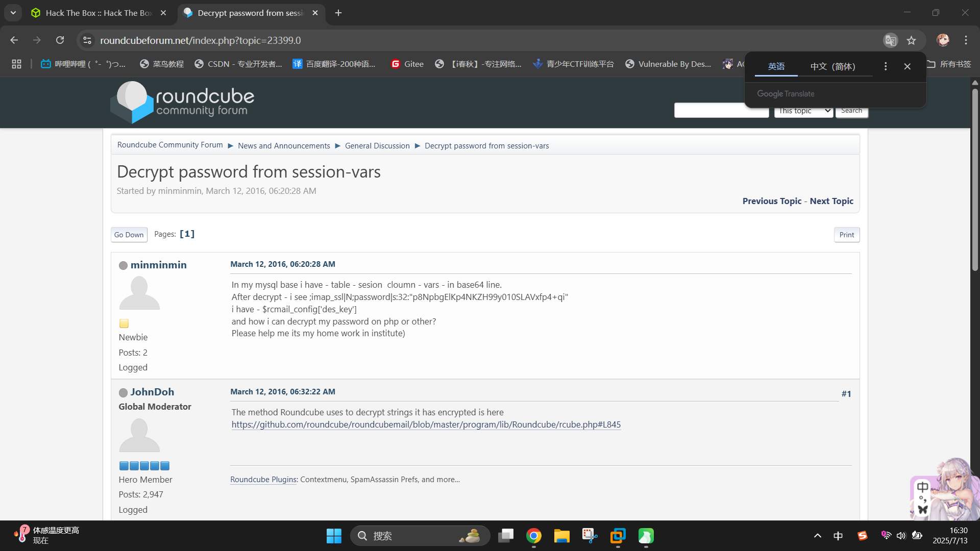Open the bookmarks bar apps grid icon
This screenshot has width=980, height=551.
(x=16, y=64)
